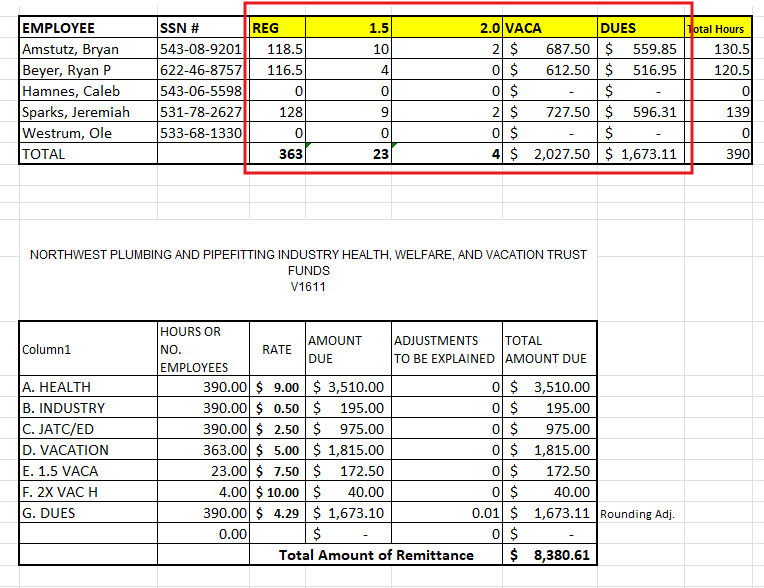Select the G. DUES row label
This screenshot has height=588, width=764.
tap(88, 512)
